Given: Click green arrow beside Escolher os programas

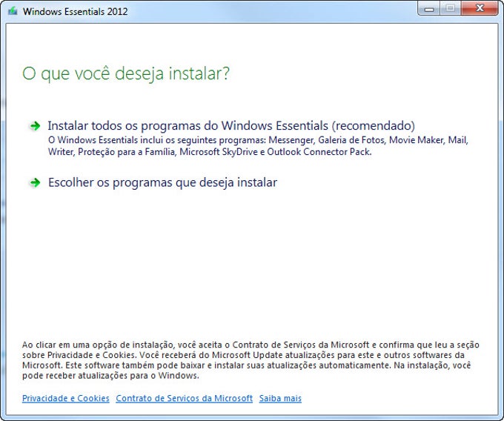Looking at the screenshot, I should [x=35, y=182].
